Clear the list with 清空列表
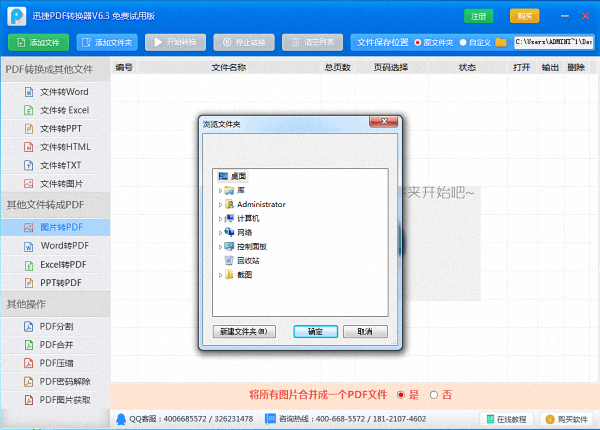Image resolution: width=600 pixels, height=430 pixels. [312, 42]
